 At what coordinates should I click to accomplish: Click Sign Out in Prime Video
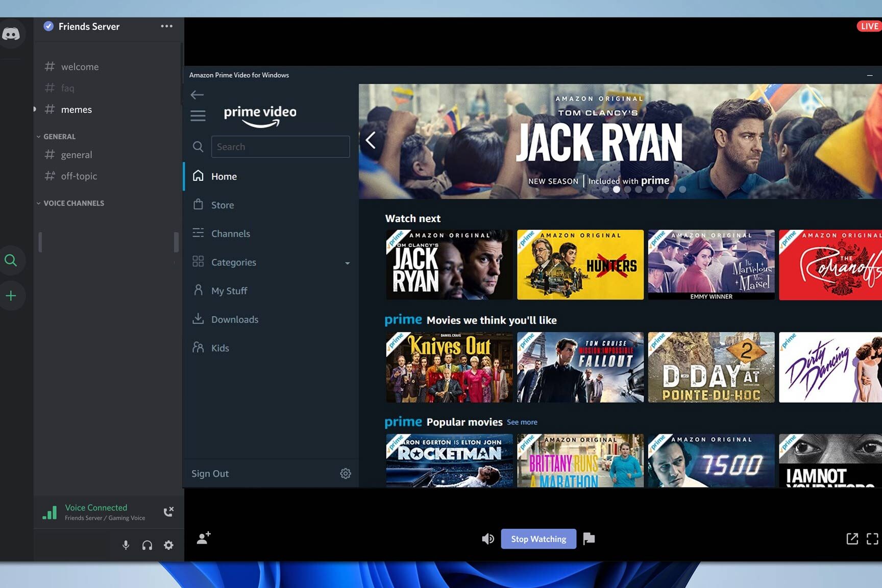click(210, 474)
